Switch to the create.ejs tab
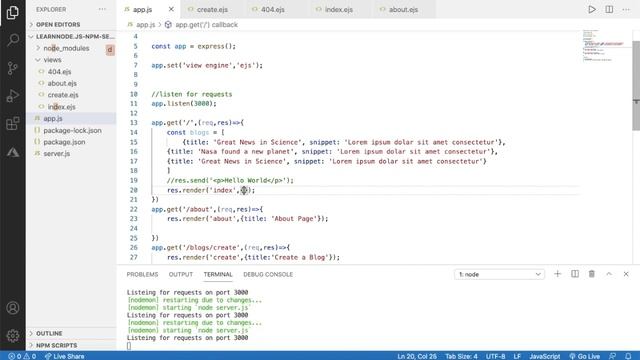Screen dimensions: 640x360 pos(212,9)
